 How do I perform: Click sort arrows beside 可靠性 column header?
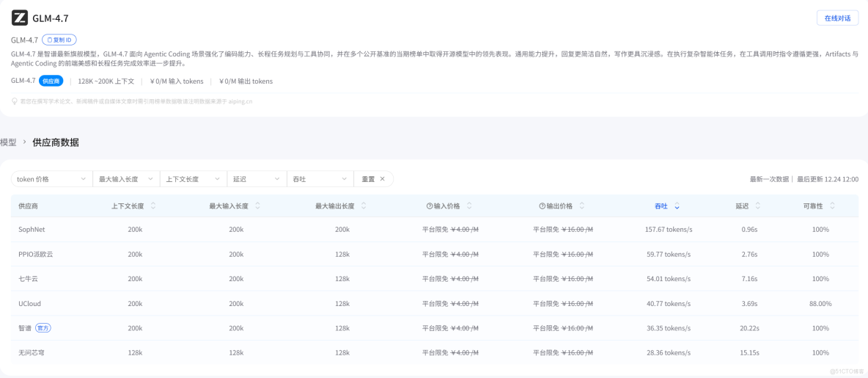[x=832, y=206]
